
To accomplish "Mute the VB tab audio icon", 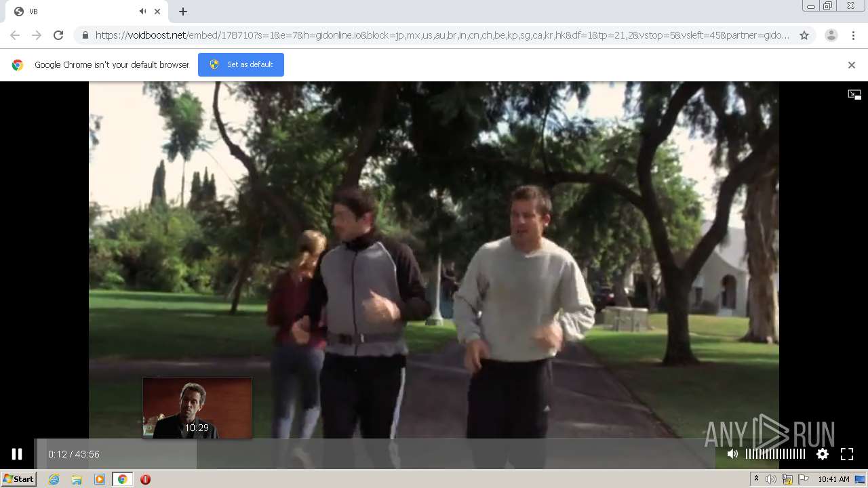I will [142, 12].
